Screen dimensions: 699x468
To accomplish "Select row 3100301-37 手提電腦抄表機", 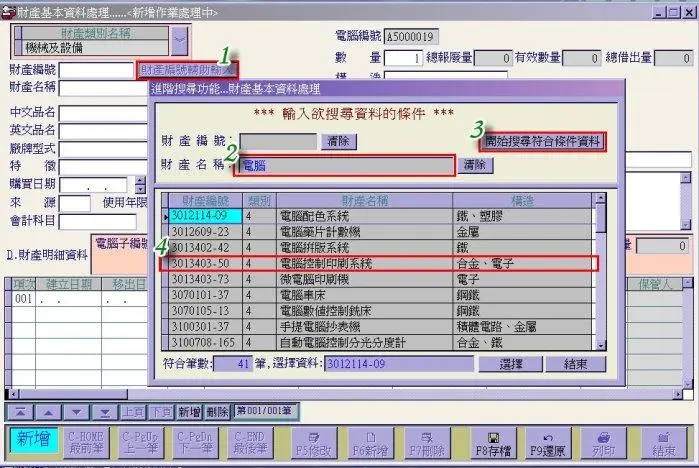I will tap(380, 327).
